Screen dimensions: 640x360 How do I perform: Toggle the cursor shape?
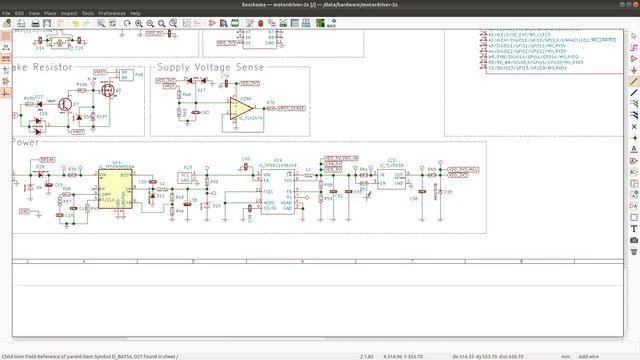(6, 70)
